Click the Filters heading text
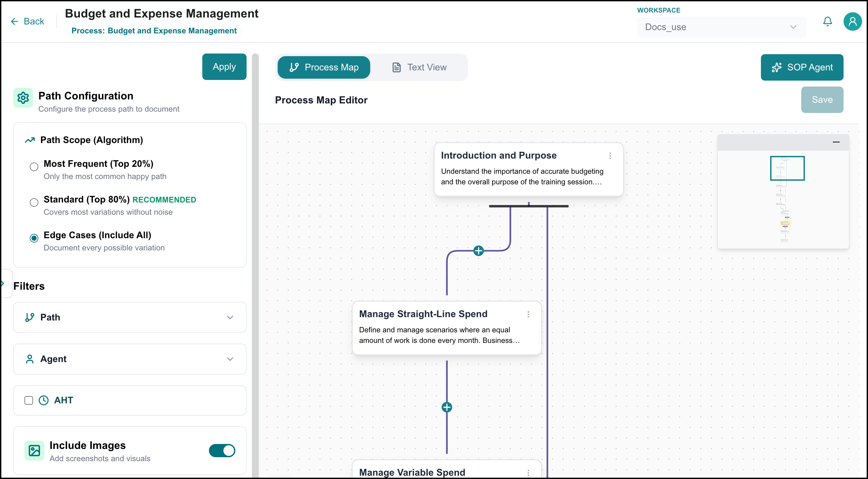Image resolution: width=868 pixels, height=479 pixels. click(x=29, y=286)
